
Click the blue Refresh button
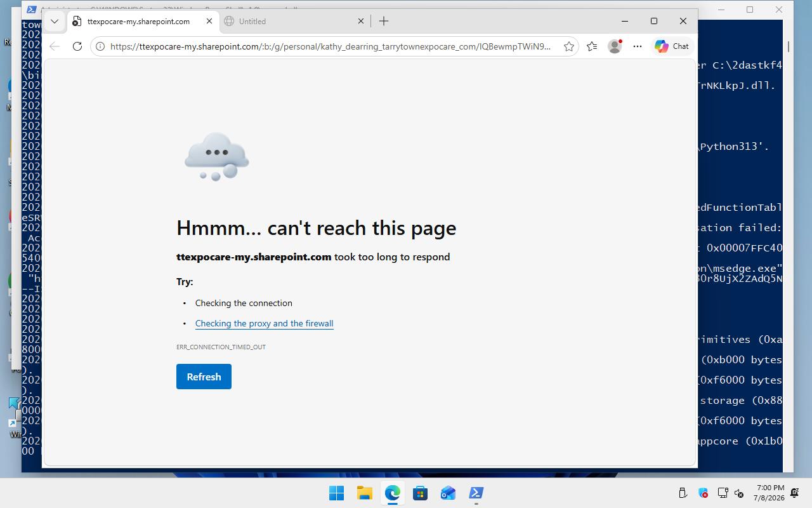click(204, 377)
